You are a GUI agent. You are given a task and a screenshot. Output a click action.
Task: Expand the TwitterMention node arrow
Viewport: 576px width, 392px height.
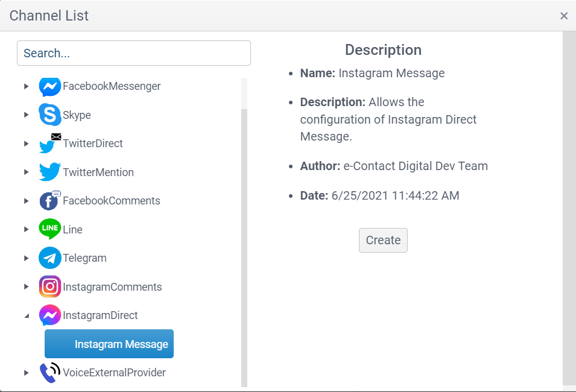[26, 172]
